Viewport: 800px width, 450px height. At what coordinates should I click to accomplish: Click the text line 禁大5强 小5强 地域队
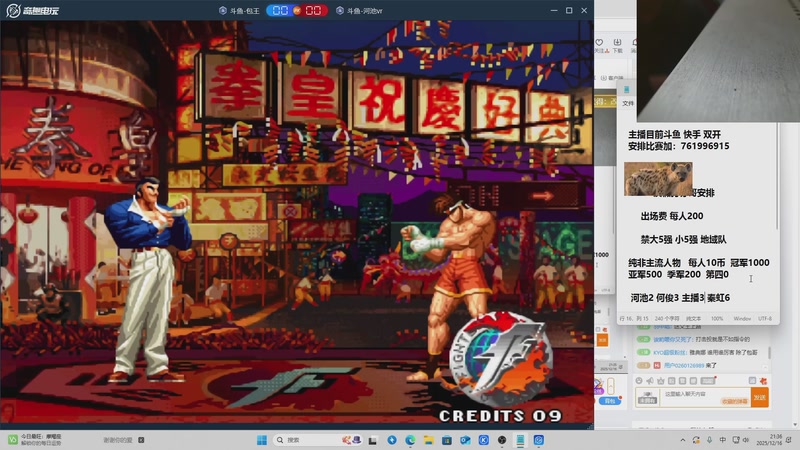point(683,239)
